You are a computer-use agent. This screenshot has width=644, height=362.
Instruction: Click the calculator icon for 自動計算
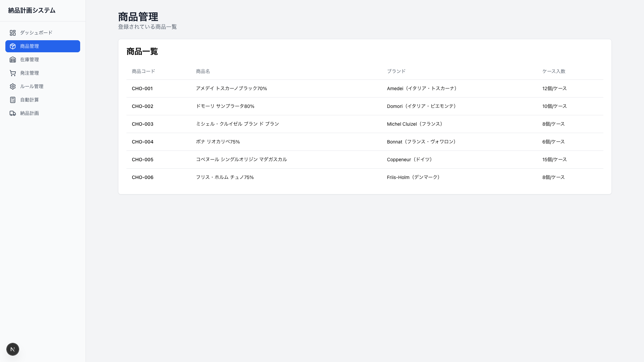[x=13, y=100]
